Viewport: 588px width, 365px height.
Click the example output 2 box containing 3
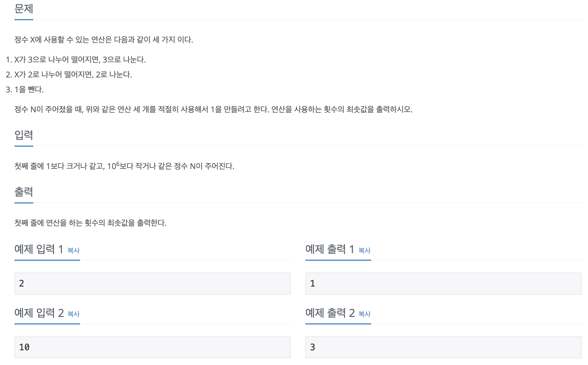tap(443, 347)
